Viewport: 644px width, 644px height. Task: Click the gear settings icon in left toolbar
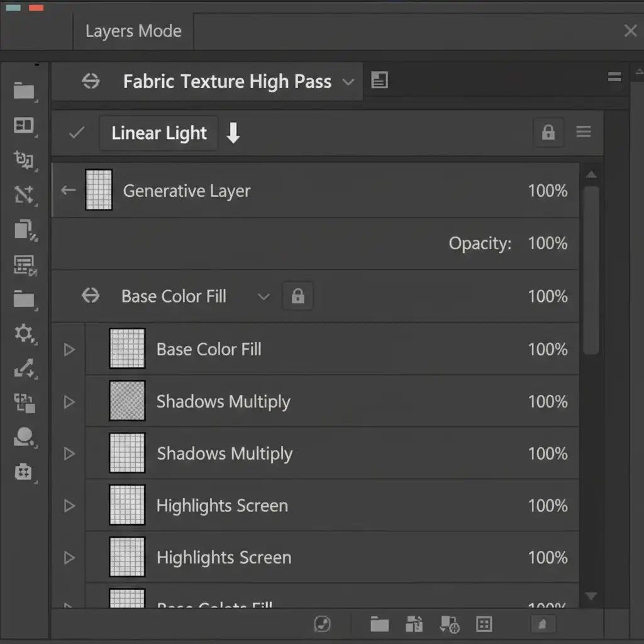click(24, 333)
